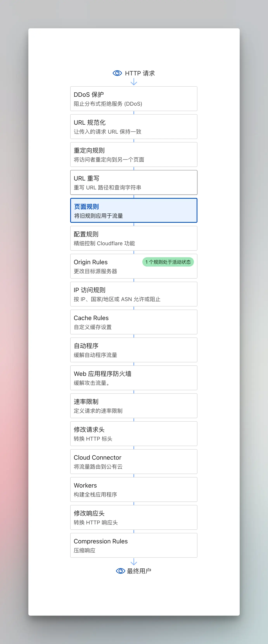This screenshot has width=268, height=644.
Task: Click the 1 个规则处于活动状态 badge
Action: [x=168, y=262]
